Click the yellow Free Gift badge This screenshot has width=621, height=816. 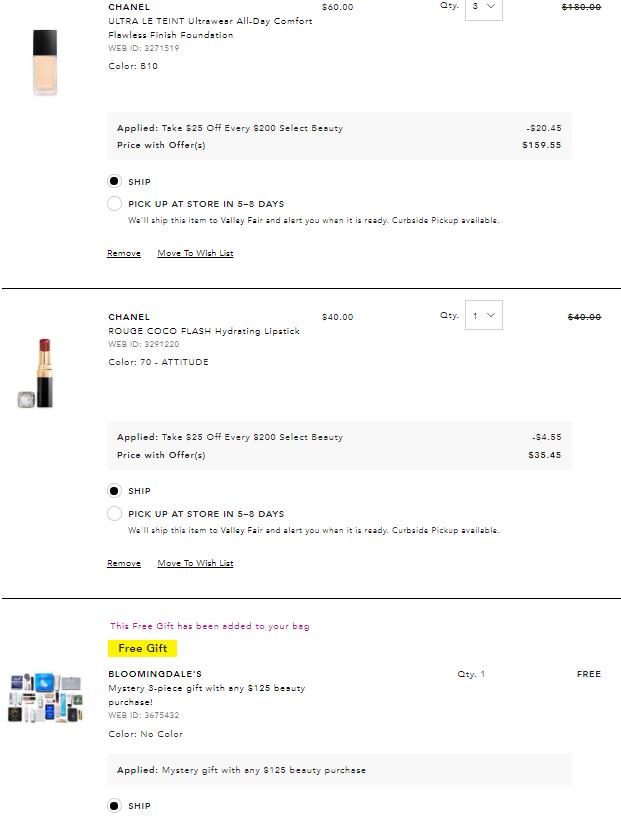pyautogui.click(x=143, y=648)
